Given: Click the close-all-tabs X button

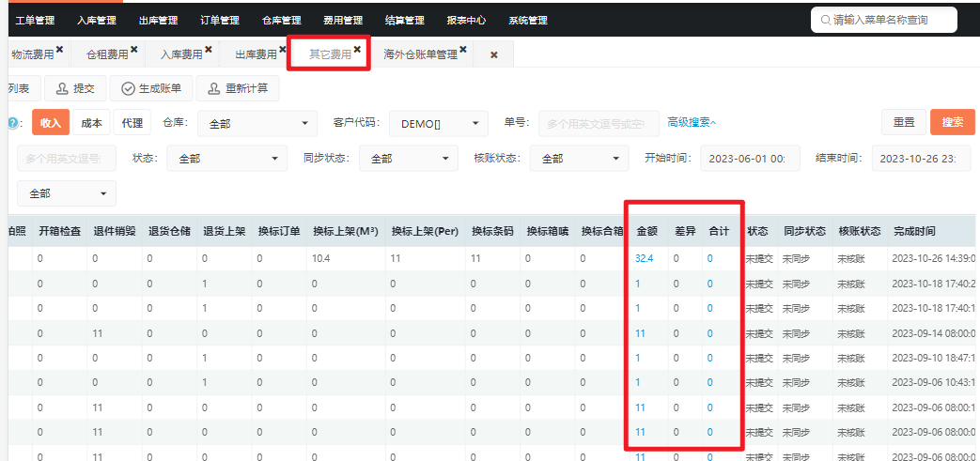Looking at the screenshot, I should [x=493, y=55].
